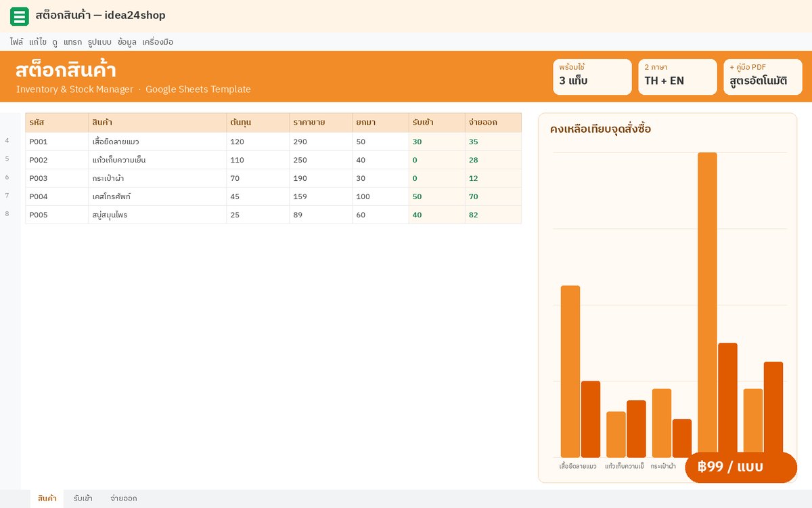Screen dimensions: 812x508
Task: Select the เคสโทรศัพท์ product cell
Action: tap(158, 196)
